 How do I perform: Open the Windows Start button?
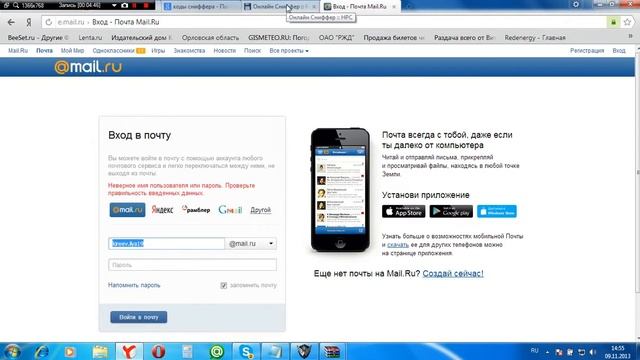click(x=13, y=351)
